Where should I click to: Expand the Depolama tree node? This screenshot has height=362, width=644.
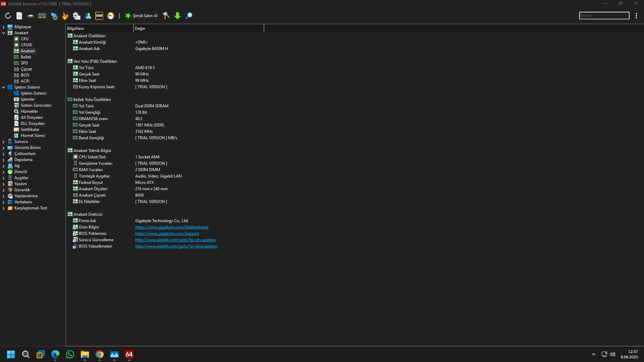point(4,160)
